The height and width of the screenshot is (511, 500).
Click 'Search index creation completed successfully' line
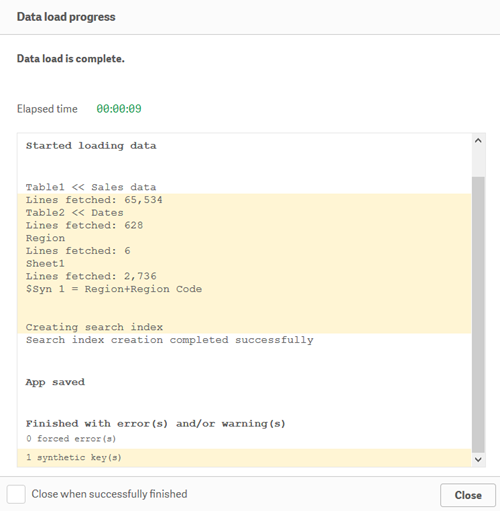(x=170, y=340)
